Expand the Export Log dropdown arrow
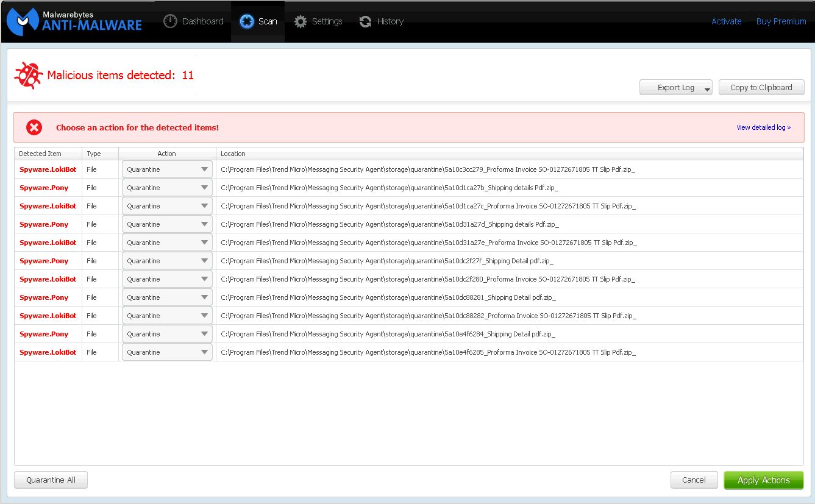This screenshot has width=815, height=504. click(x=707, y=88)
